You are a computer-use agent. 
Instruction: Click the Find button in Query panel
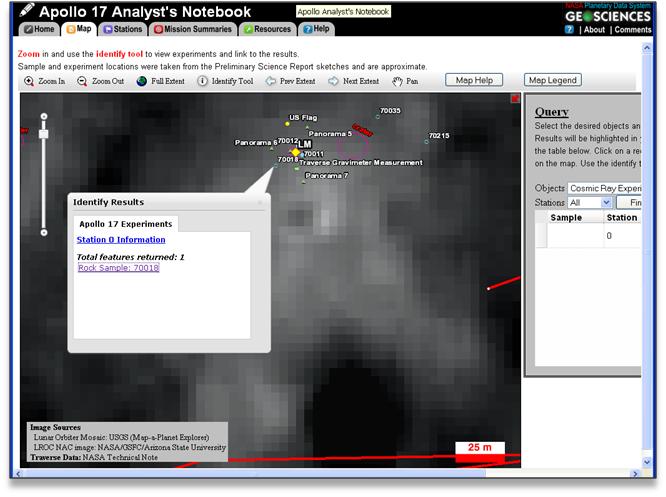pos(629,203)
